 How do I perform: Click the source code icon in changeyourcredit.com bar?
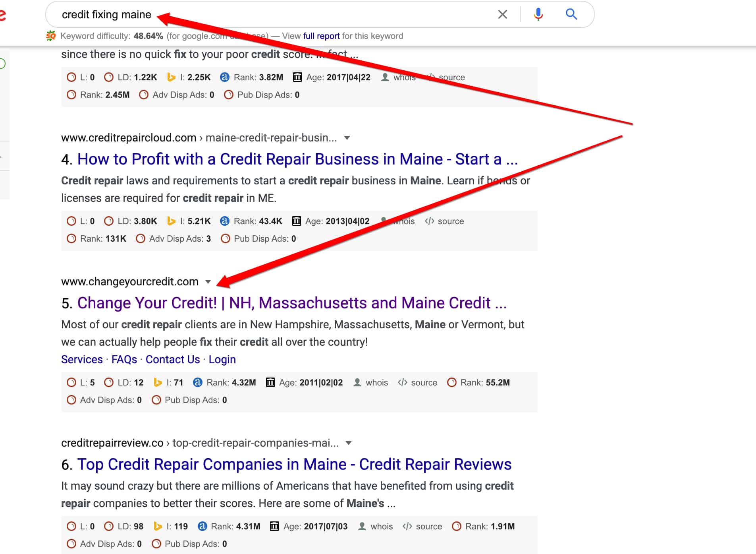click(x=402, y=383)
